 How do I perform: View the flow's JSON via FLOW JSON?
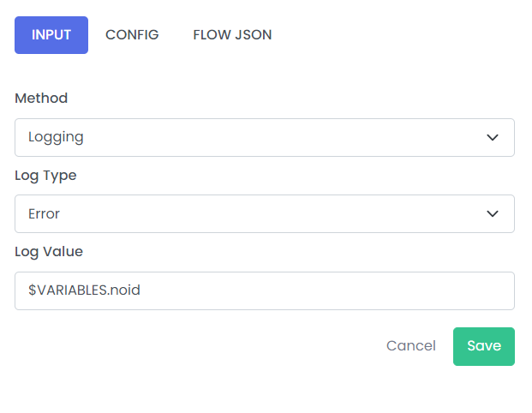[x=232, y=35]
